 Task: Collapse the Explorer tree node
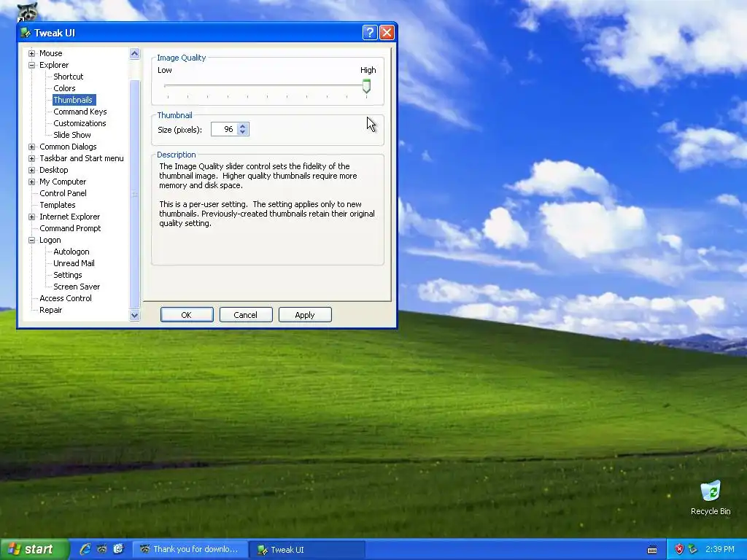[32, 65]
